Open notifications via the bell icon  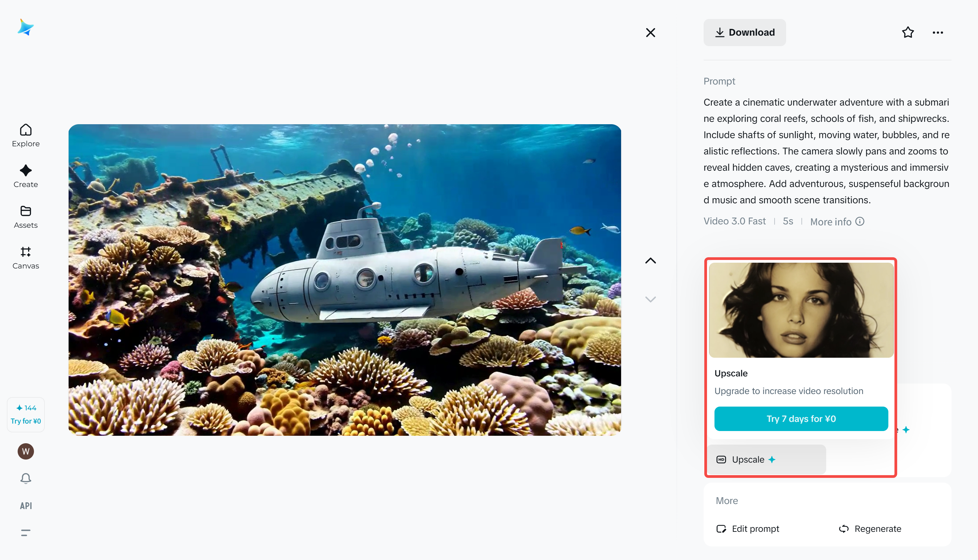(x=25, y=478)
